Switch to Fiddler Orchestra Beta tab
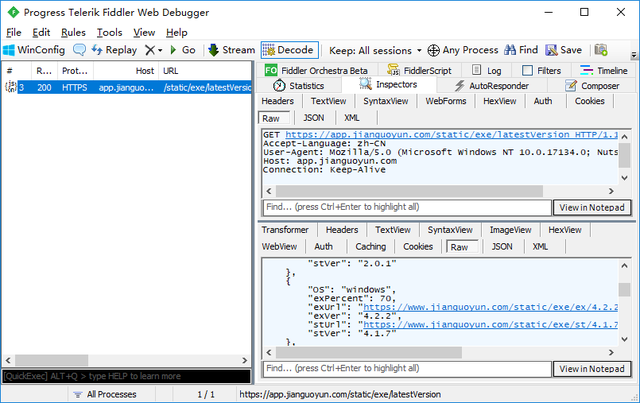Screen dimensions: 640x403 click(x=317, y=71)
